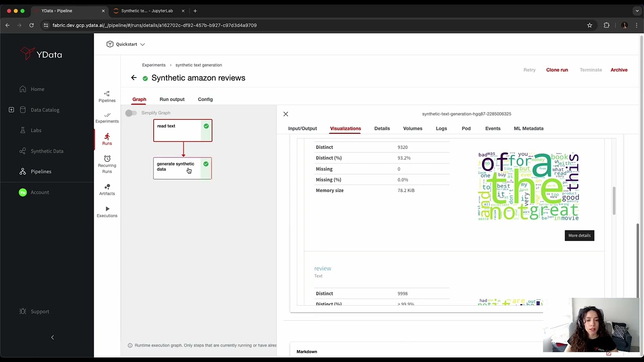The height and width of the screenshot is (362, 644).
Task: Open the Pod tab
Action: pyautogui.click(x=466, y=128)
